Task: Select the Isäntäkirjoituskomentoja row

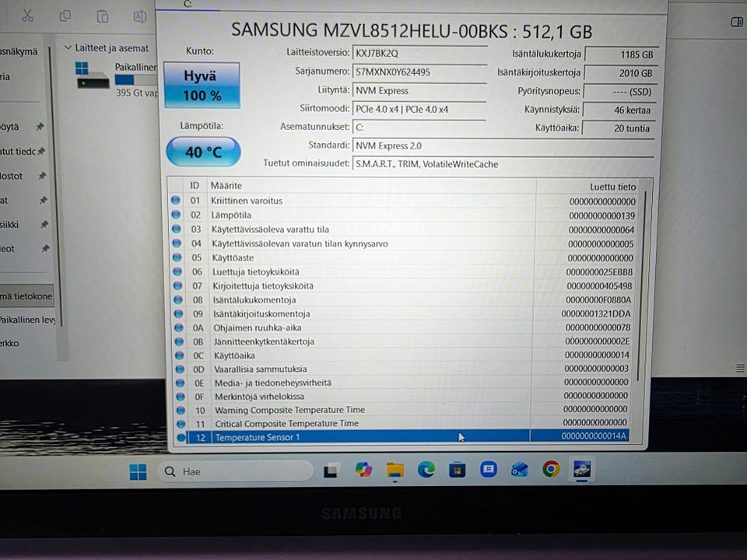Action: 403,313
